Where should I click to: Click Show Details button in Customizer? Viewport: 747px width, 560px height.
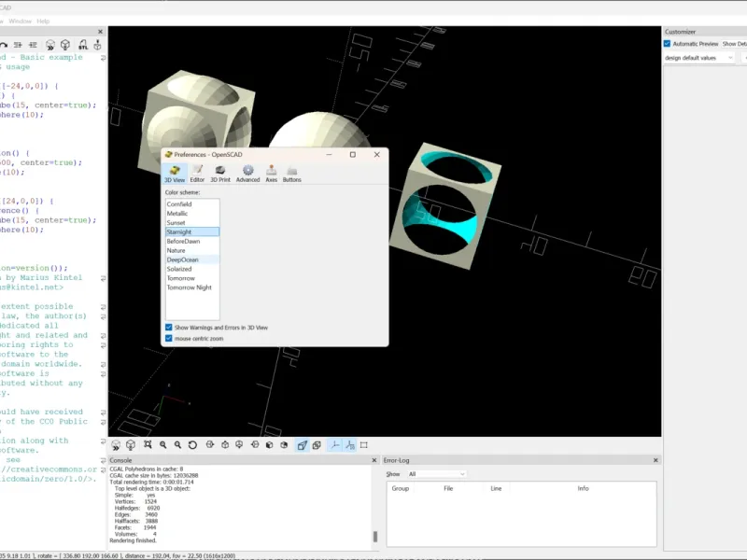pyautogui.click(x=734, y=44)
